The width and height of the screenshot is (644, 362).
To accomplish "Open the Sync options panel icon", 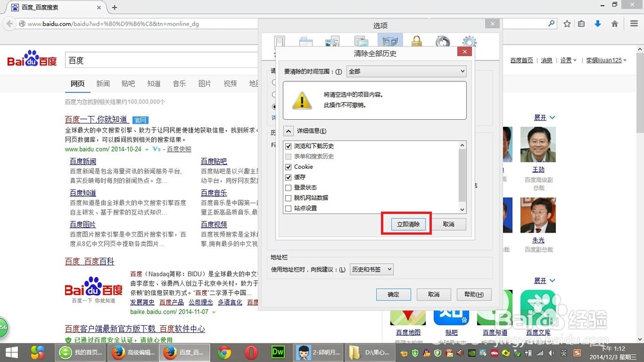I will (443, 41).
